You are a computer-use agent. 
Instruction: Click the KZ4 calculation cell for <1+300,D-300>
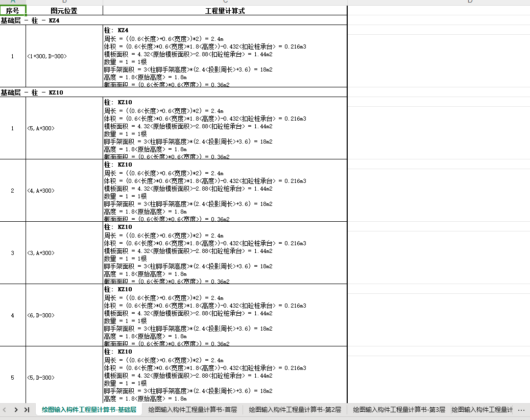[225, 56]
